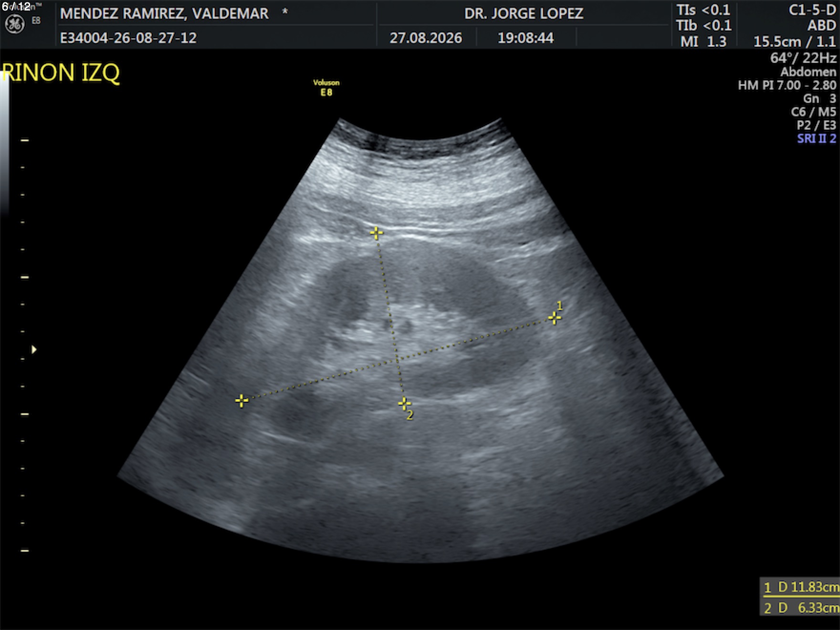Click the RINON IZQ annotation label

coord(61,73)
